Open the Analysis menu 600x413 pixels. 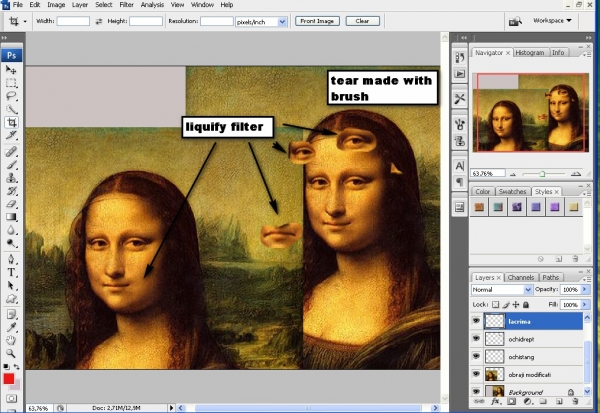click(x=152, y=5)
